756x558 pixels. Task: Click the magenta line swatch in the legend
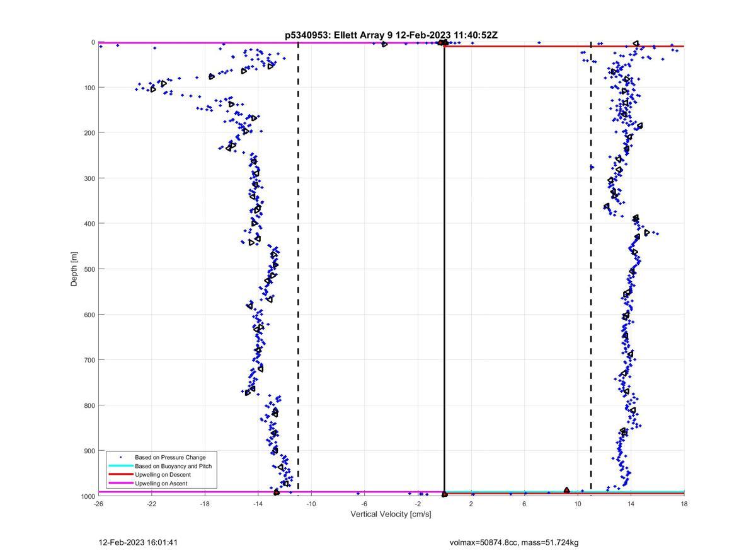pyautogui.click(x=120, y=484)
